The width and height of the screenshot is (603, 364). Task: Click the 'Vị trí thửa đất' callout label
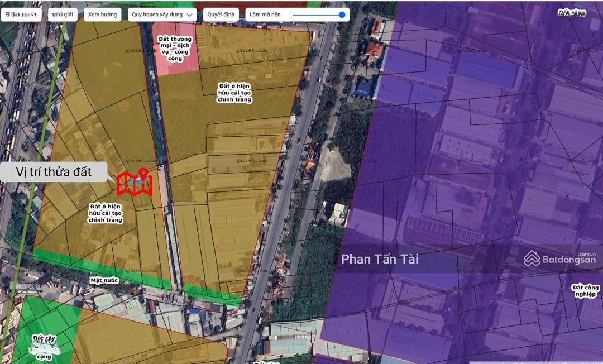54,171
